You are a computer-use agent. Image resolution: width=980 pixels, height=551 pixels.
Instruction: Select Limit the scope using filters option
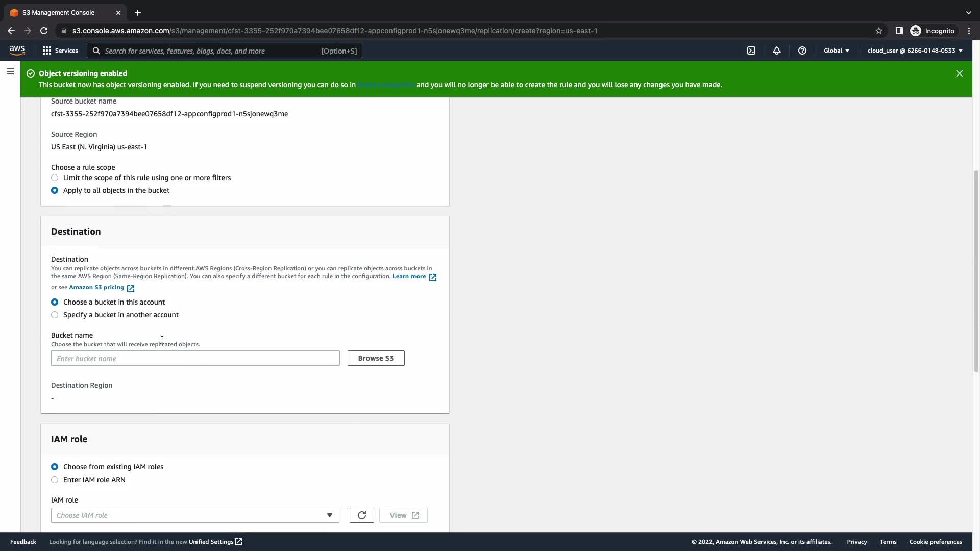55,178
